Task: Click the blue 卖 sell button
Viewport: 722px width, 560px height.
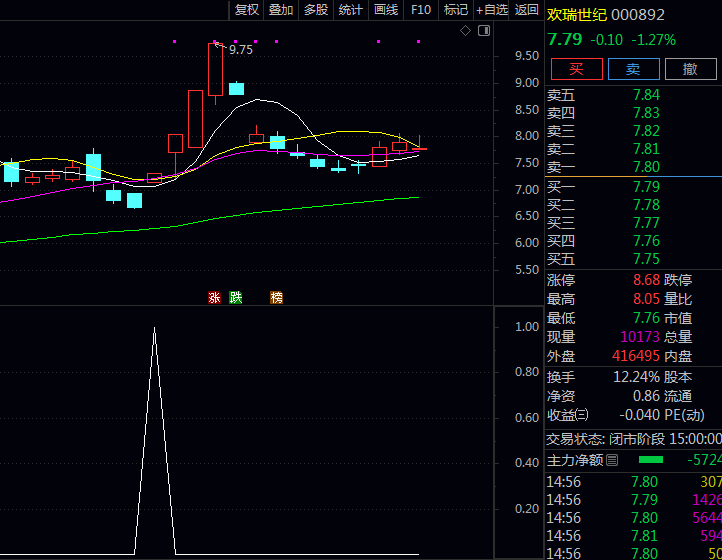Action: click(633, 69)
